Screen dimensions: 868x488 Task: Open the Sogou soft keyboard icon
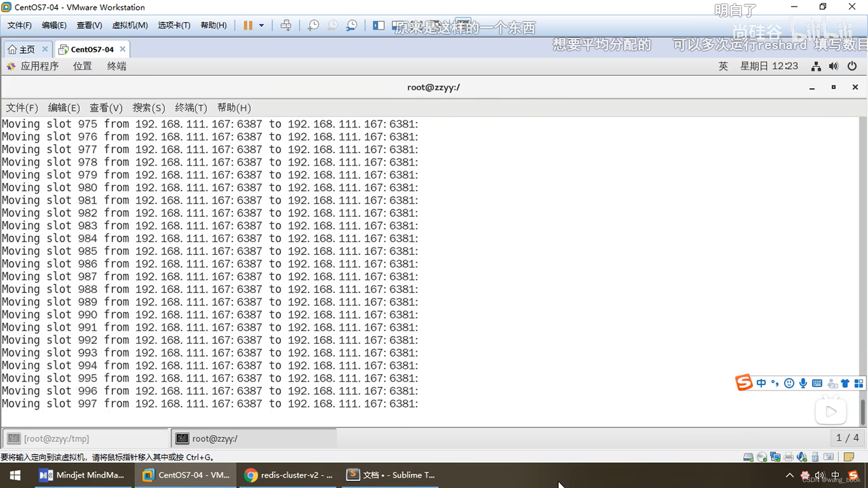[817, 384]
